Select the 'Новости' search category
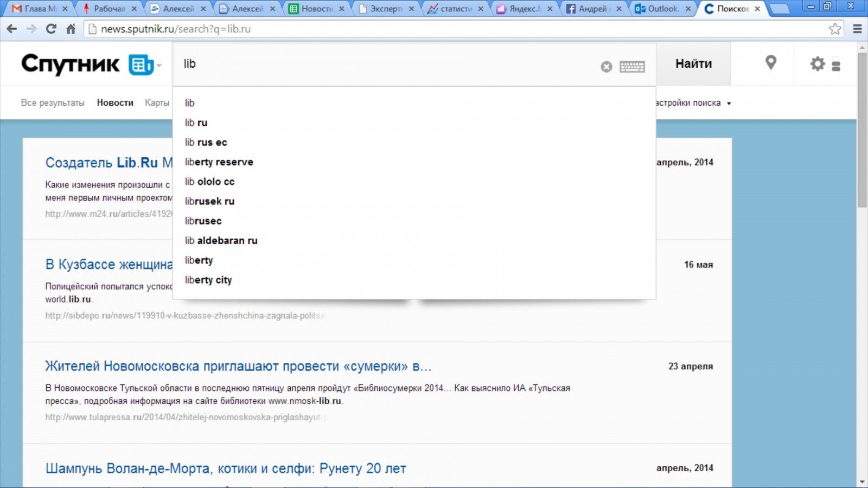The image size is (868, 488). pyautogui.click(x=115, y=102)
